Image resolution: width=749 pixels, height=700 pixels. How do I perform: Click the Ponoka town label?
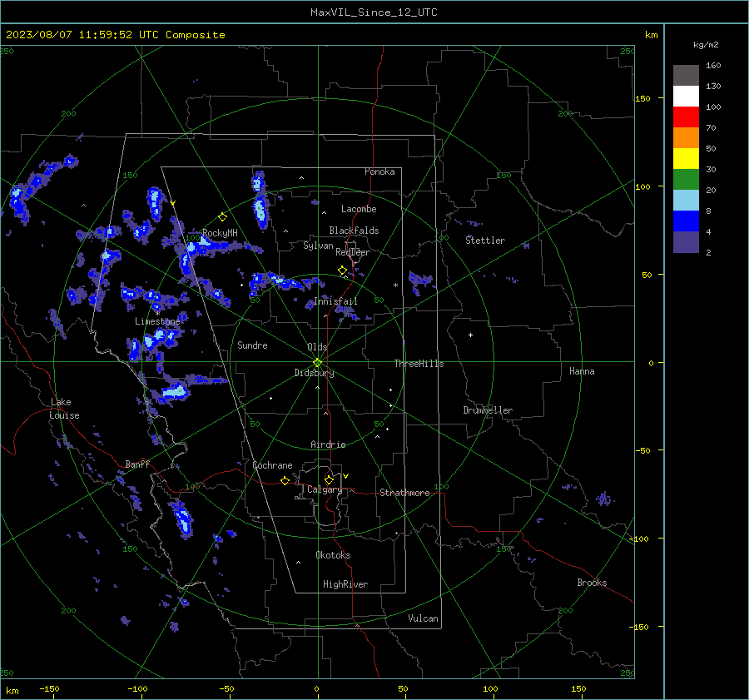click(x=379, y=171)
